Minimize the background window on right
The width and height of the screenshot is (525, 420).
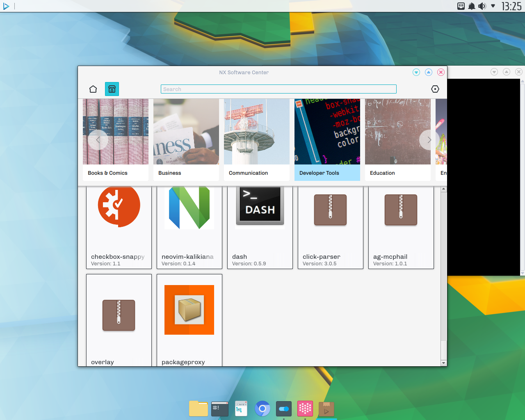pos(494,72)
